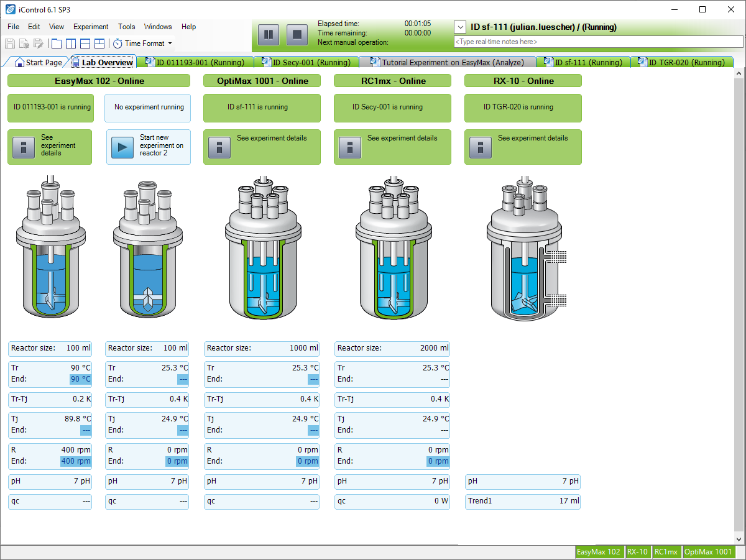Open the Windows menu

[x=158, y=27]
